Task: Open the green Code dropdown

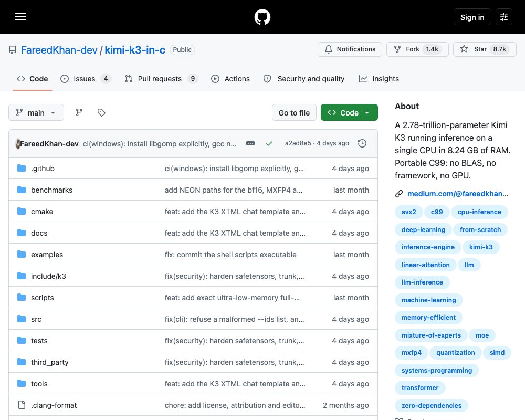Action: pyautogui.click(x=349, y=112)
